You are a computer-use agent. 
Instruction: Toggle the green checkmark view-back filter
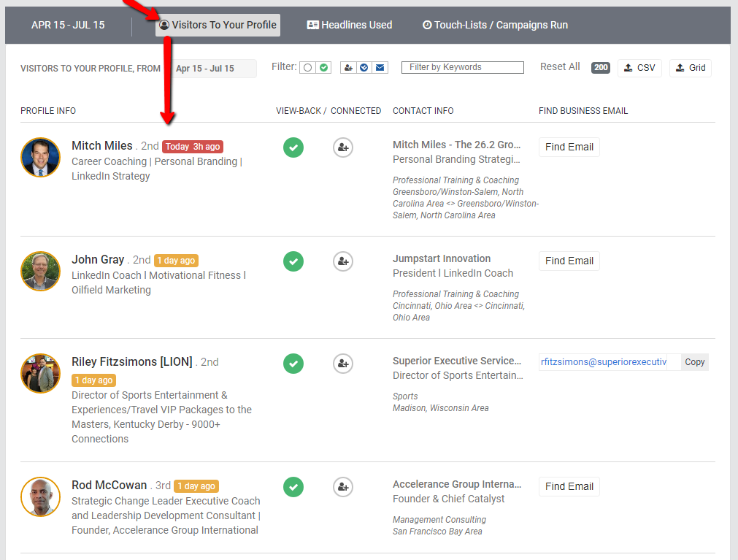(x=323, y=67)
